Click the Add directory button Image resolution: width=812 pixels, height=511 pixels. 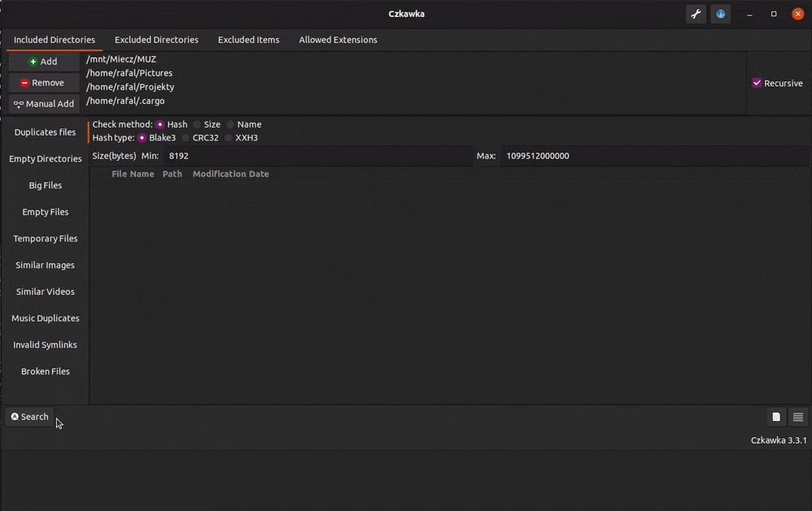(44, 62)
